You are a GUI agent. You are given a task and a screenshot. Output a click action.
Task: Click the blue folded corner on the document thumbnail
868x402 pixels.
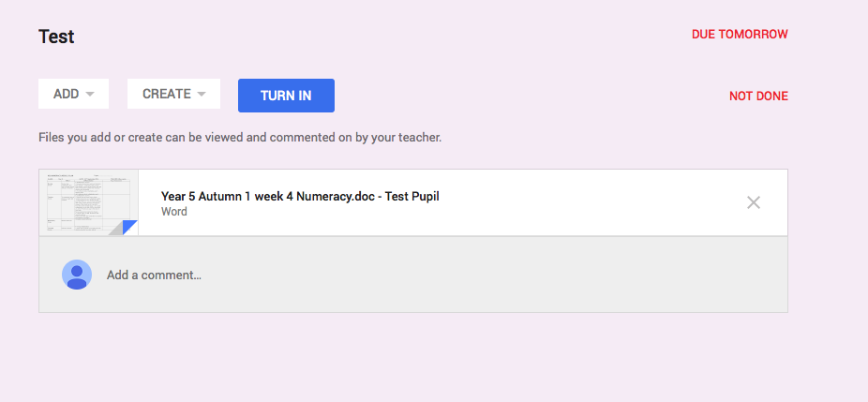coord(129,227)
